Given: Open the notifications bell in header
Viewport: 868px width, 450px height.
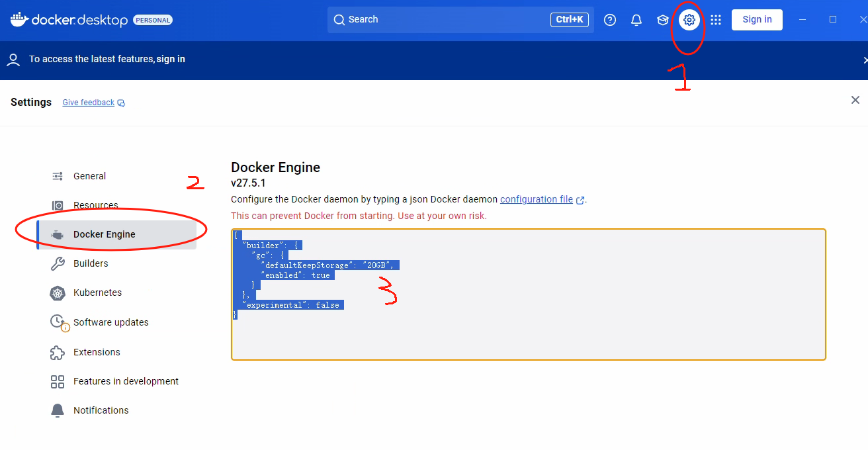Looking at the screenshot, I should 636,20.
